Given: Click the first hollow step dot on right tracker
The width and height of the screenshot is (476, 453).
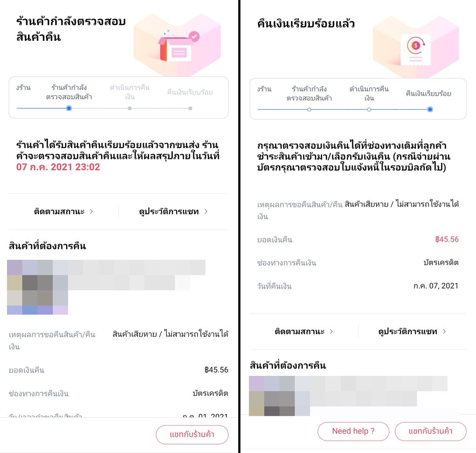Looking at the screenshot, I should (x=309, y=110).
